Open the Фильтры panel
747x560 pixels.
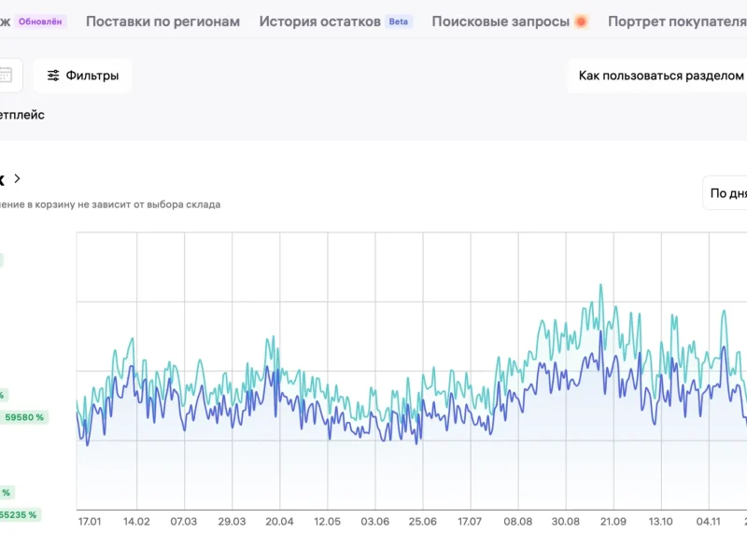[x=83, y=76]
